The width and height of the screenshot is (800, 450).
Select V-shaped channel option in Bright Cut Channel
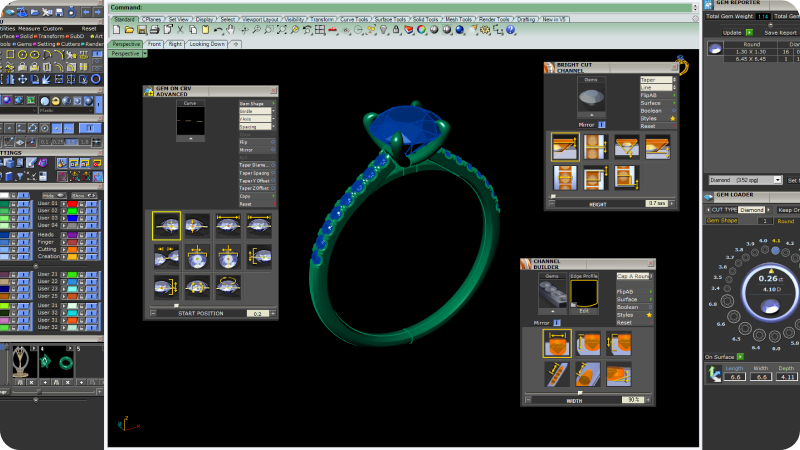626,147
